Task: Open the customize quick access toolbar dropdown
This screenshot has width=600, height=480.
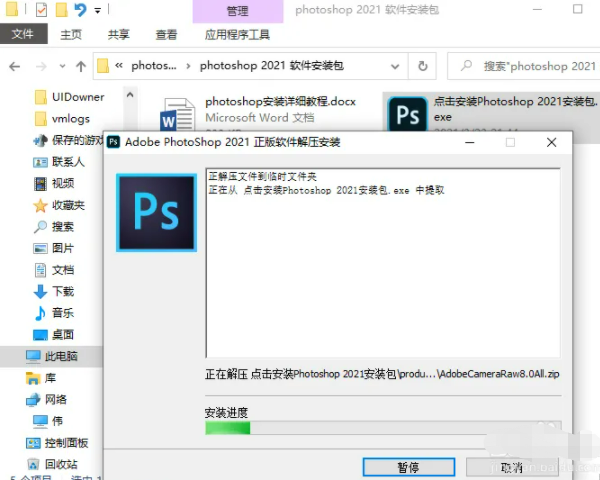Action: 98,10
